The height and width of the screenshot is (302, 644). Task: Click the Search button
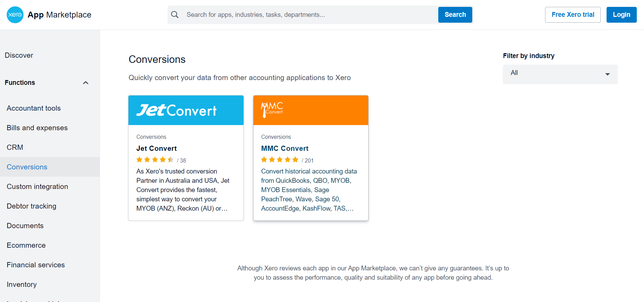point(455,15)
